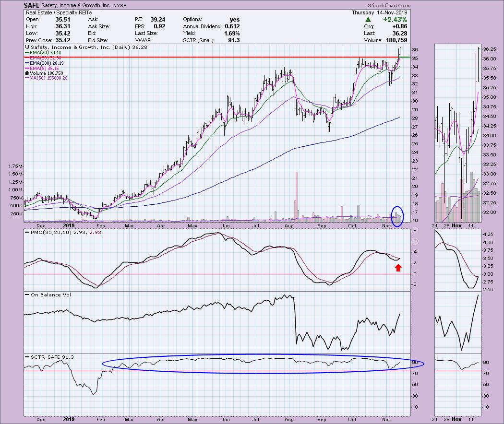Viewport: 504px width, 424px height.
Task: Click the 'PMO(35,20,10) 2.93, 2.93' indicator label
Action: pyautogui.click(x=66, y=232)
